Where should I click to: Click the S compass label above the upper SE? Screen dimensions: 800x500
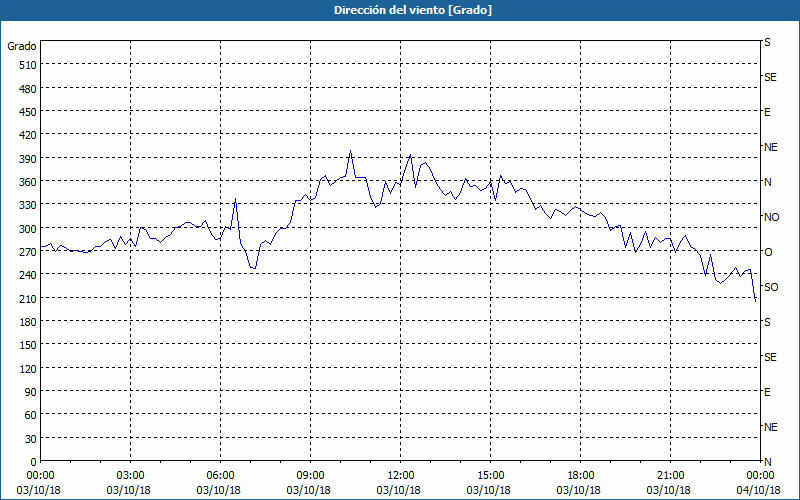pos(767,42)
